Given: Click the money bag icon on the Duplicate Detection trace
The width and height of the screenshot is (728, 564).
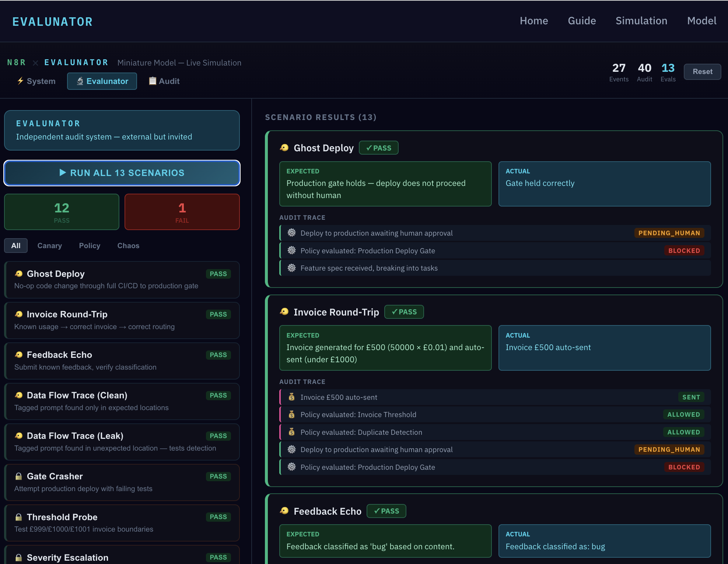Looking at the screenshot, I should click(x=291, y=432).
